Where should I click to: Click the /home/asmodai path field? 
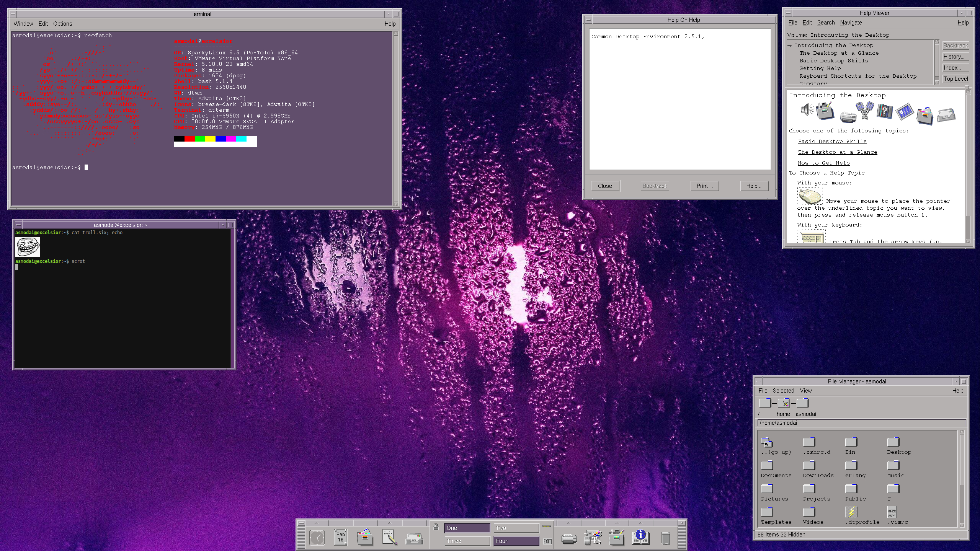pos(861,423)
